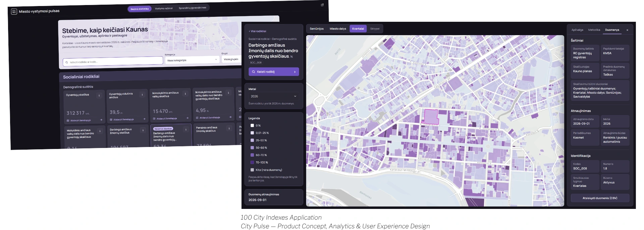Click the Kauno planas calculator cell
644x230 pixels.
pos(585,71)
